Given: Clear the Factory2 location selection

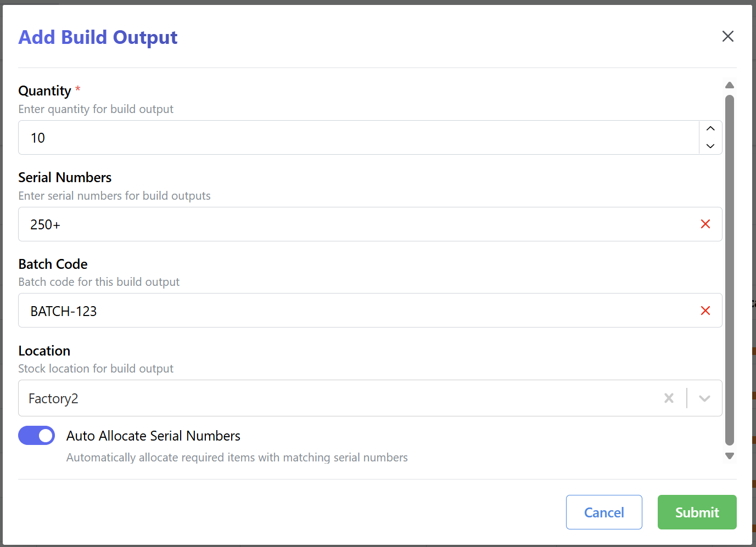Looking at the screenshot, I should click(669, 398).
